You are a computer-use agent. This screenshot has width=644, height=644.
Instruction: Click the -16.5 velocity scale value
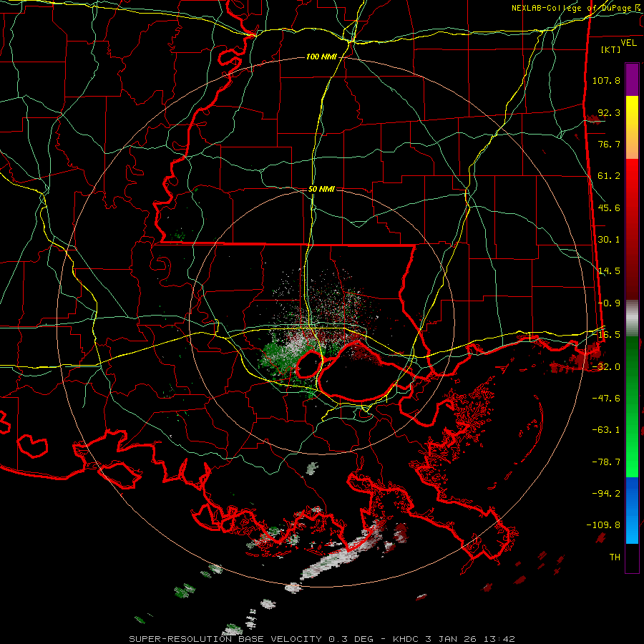(606, 335)
